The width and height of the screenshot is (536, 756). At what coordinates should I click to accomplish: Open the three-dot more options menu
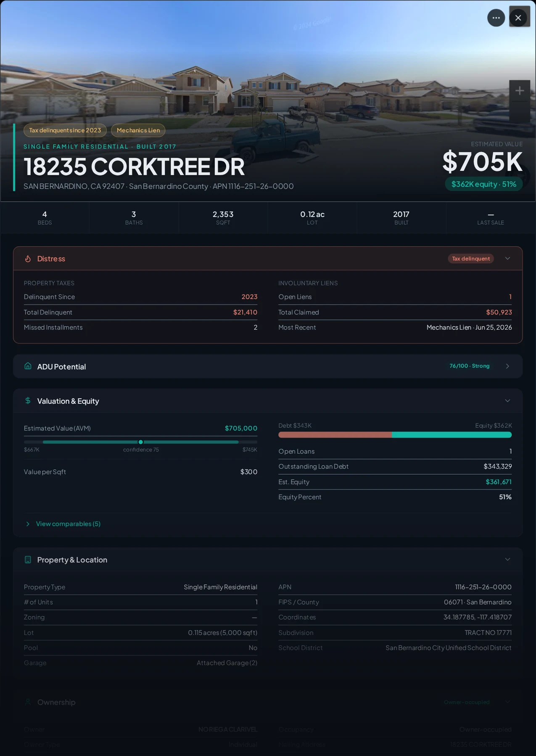click(496, 18)
